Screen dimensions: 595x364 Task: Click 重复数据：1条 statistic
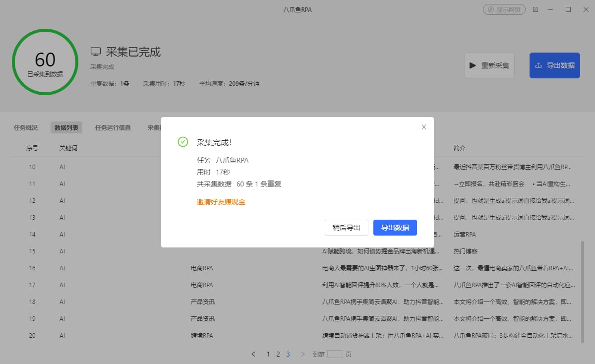pos(110,84)
